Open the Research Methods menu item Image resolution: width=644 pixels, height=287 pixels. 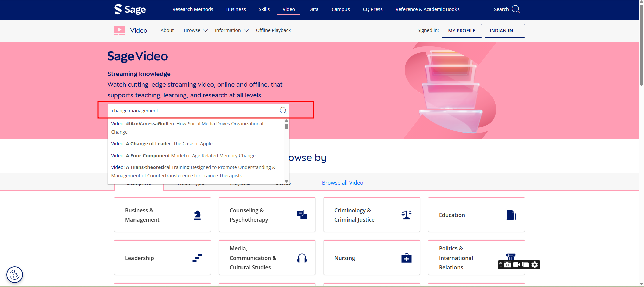pos(193,9)
